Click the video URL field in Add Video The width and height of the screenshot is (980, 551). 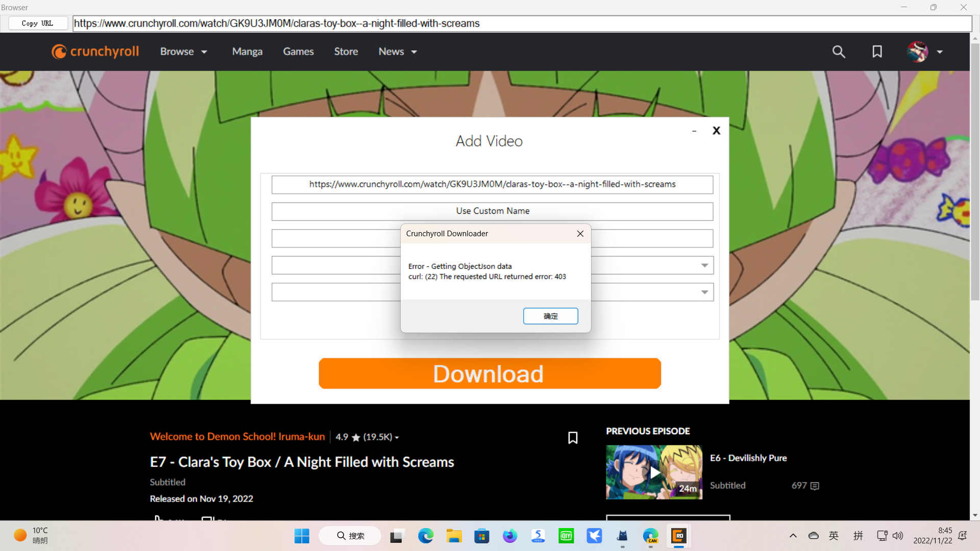click(x=492, y=185)
